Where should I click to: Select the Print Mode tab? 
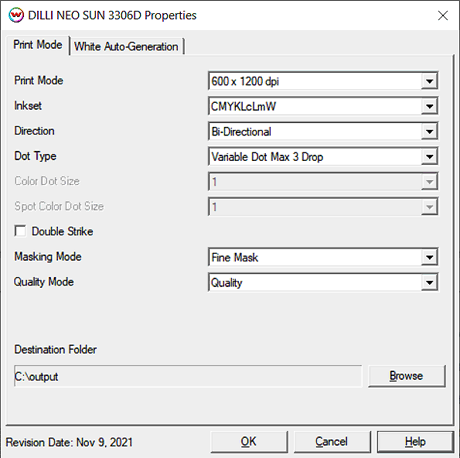[38, 45]
